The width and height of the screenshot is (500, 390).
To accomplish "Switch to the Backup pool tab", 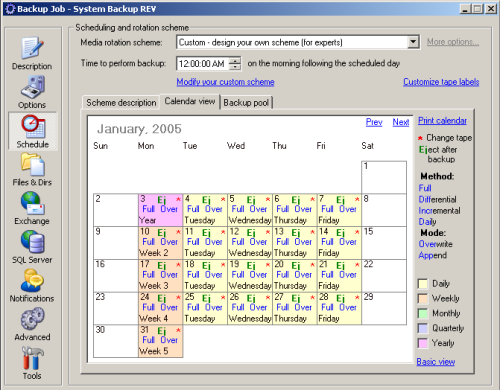I will pyautogui.click(x=246, y=103).
